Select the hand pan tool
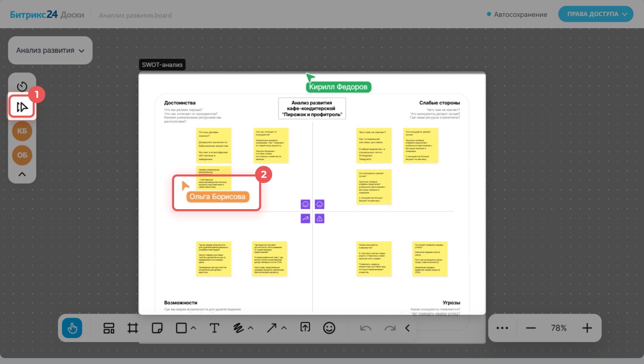 point(72,328)
